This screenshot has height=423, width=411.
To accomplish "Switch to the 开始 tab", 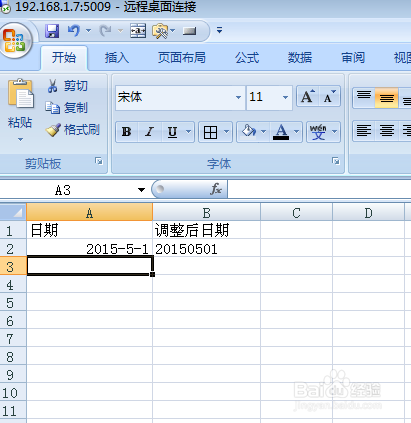I will (64, 58).
